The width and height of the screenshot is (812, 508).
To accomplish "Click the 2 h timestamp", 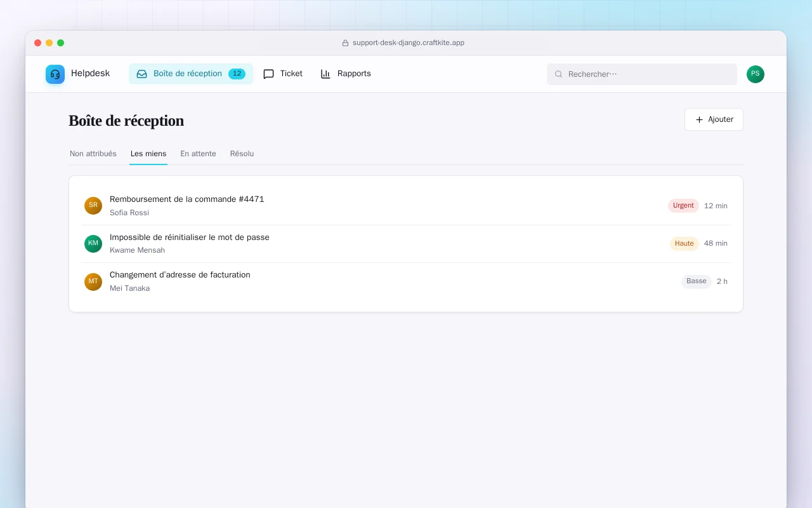I will pos(722,281).
